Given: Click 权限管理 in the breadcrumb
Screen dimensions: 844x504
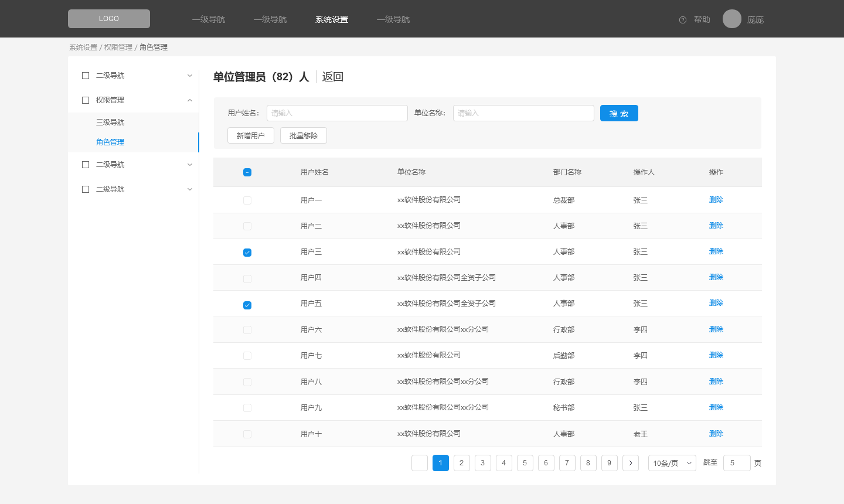Looking at the screenshot, I should click(x=118, y=47).
